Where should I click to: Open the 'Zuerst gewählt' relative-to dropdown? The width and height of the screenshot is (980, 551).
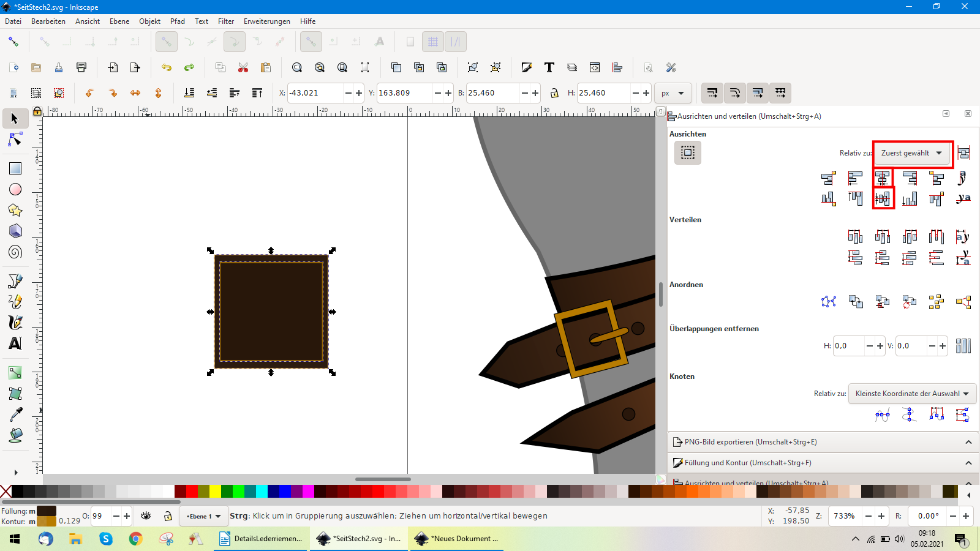pos(911,153)
